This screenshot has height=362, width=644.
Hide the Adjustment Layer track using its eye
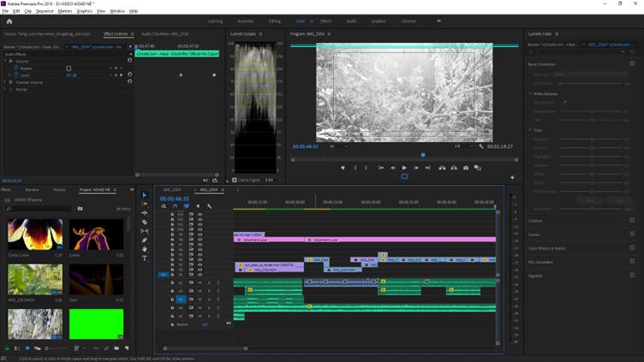click(x=200, y=240)
